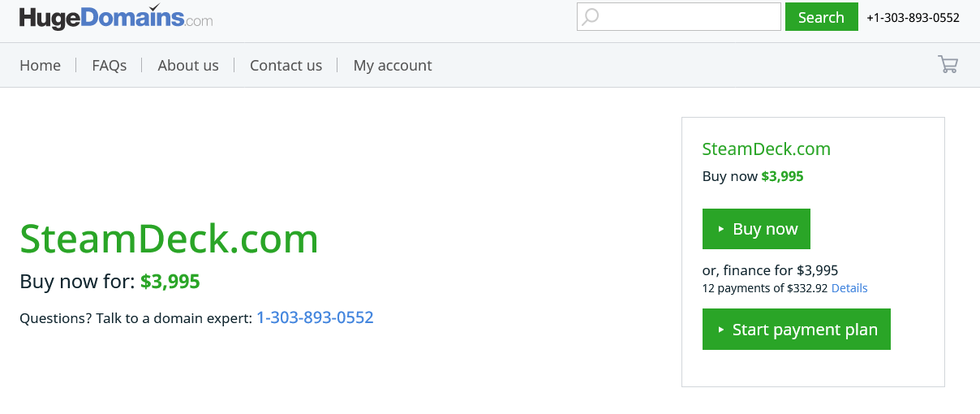Click the green Buy now button
Screen dimensions: 980x414
pyautogui.click(x=756, y=229)
